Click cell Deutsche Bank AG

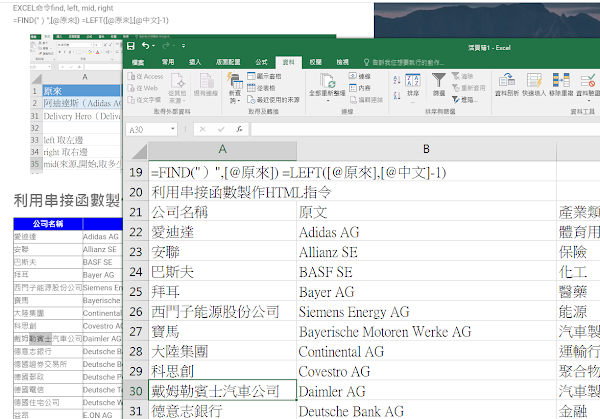(x=426, y=411)
